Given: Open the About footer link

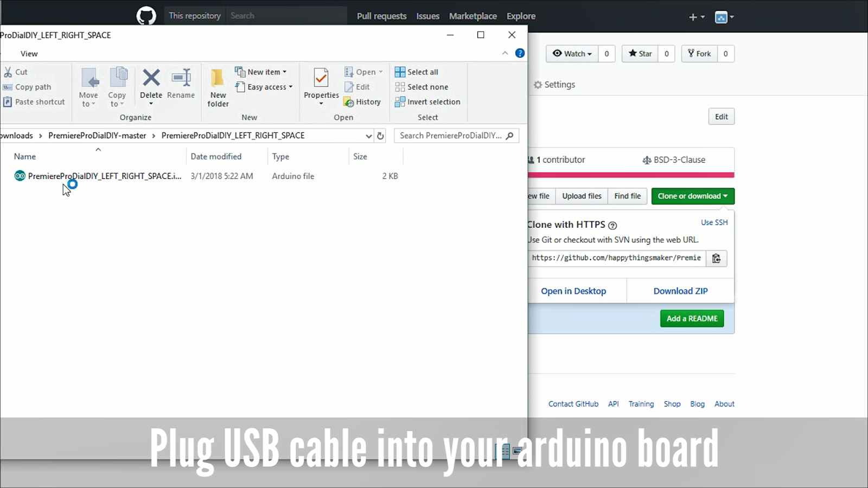Looking at the screenshot, I should (x=724, y=404).
